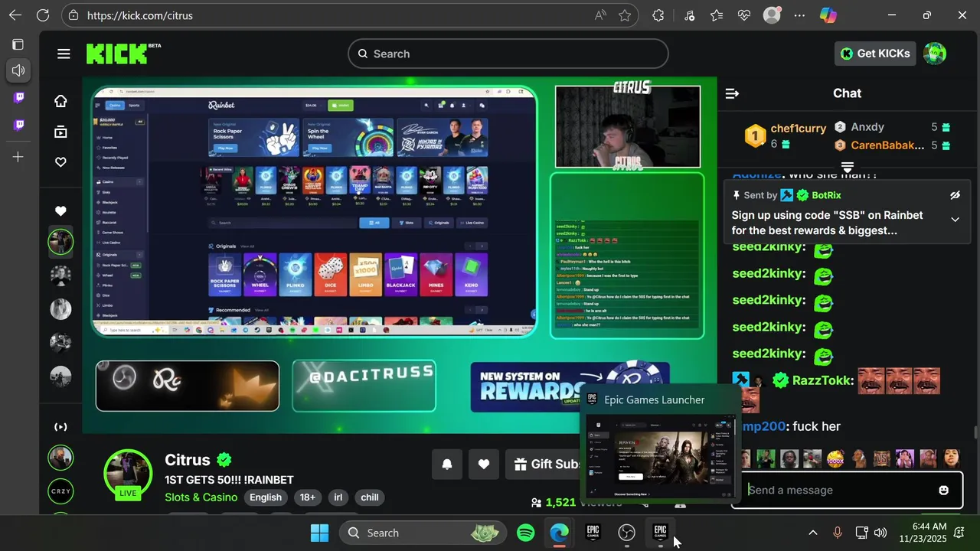
Task: View site information lock icon
Action: (x=73, y=15)
